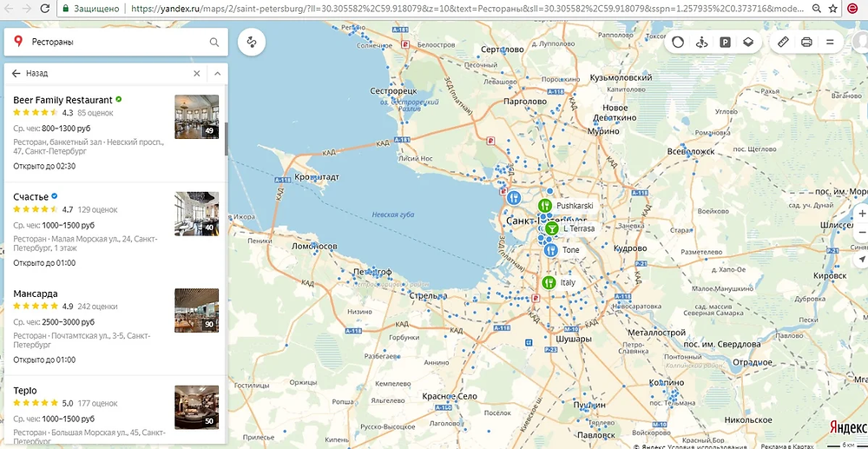The width and height of the screenshot is (868, 449).
Task: Toggle parking layer on the map
Action: 725,42
